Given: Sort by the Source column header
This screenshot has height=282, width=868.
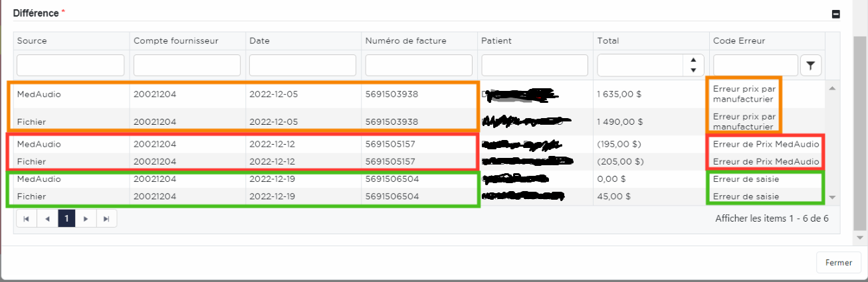Looking at the screenshot, I should click(x=32, y=41).
